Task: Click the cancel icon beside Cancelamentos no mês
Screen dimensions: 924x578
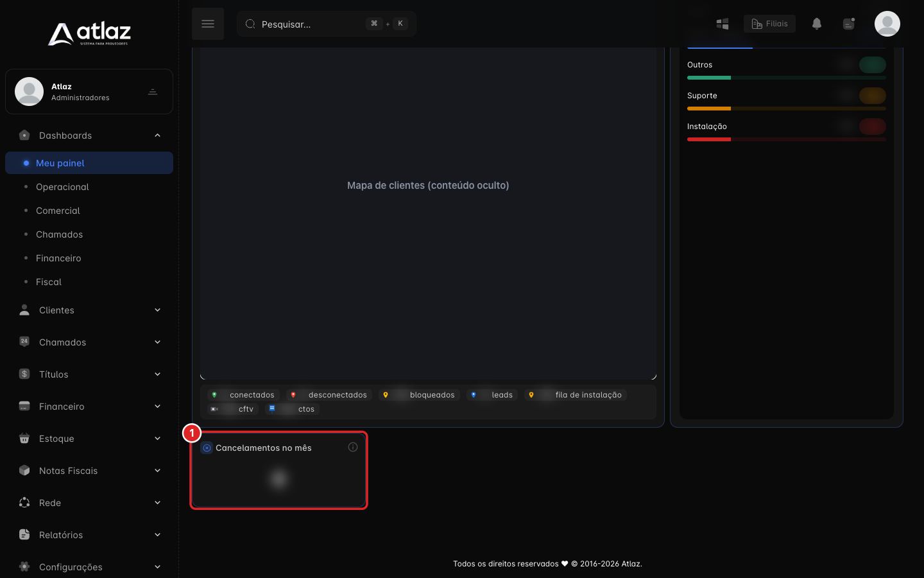Action: [207, 448]
